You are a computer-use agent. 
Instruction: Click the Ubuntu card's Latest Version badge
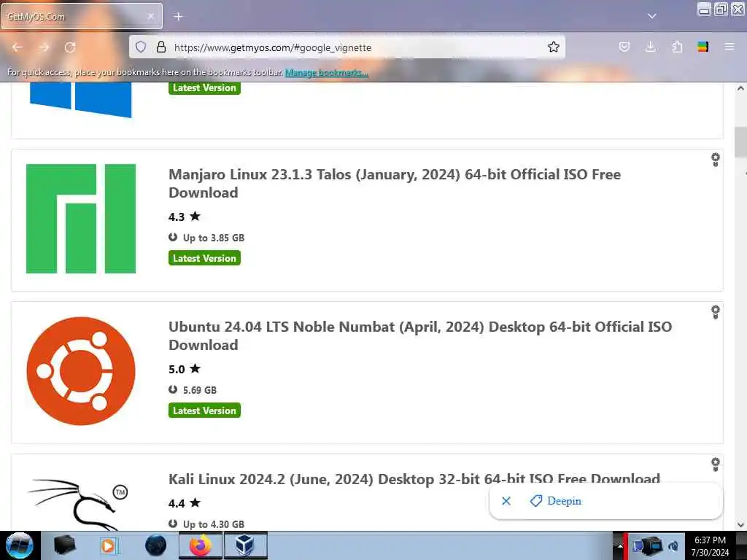tap(204, 411)
